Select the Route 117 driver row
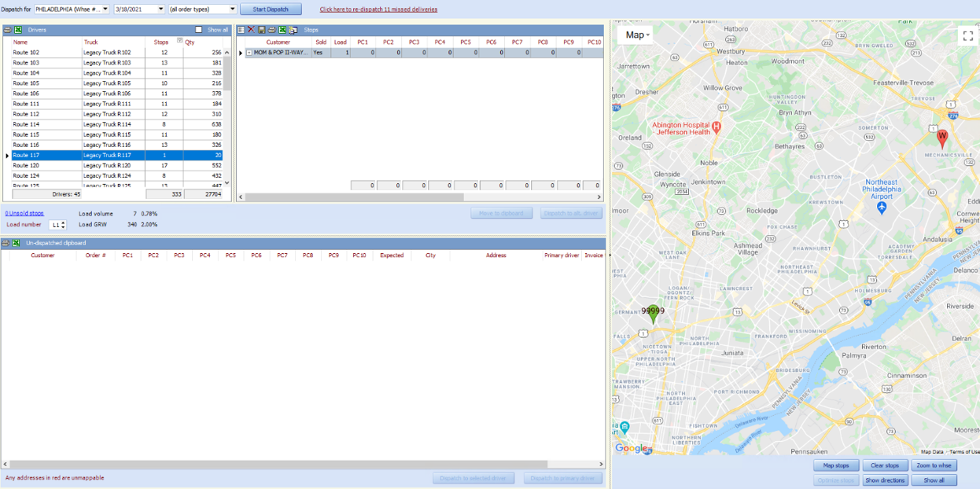This screenshot has height=489, width=980. click(116, 155)
